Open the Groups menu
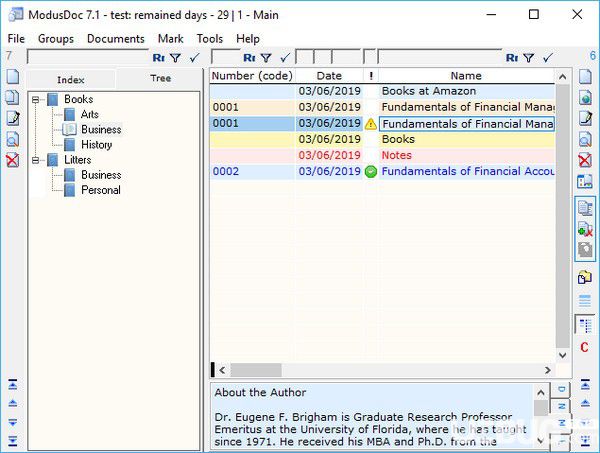The image size is (600, 453). point(56,39)
